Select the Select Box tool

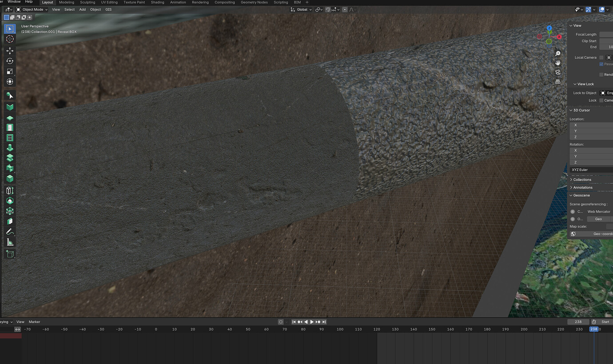click(10, 29)
